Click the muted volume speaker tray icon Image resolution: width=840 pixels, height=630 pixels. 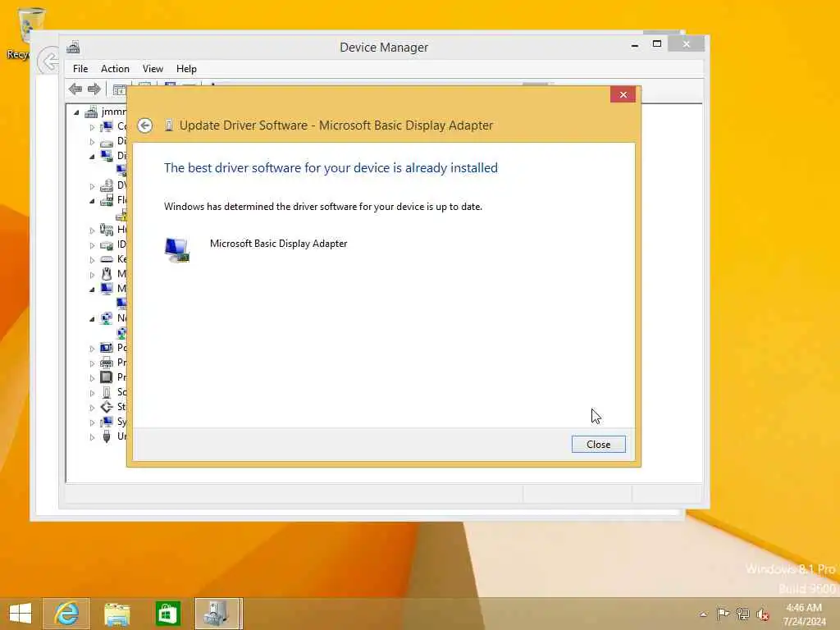[x=763, y=614]
